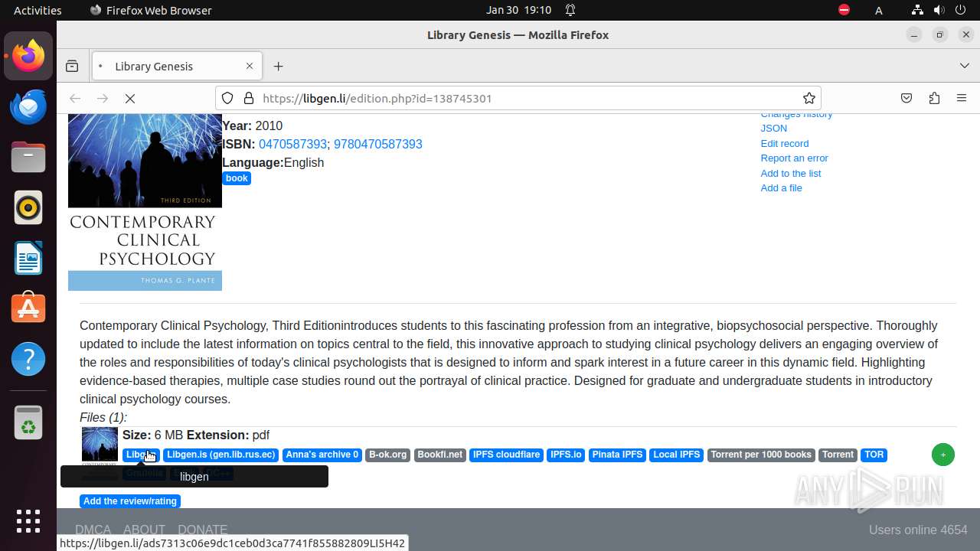Viewport: 980px width, 551px height.
Task: Open the Help dock icon
Action: coord(28,359)
